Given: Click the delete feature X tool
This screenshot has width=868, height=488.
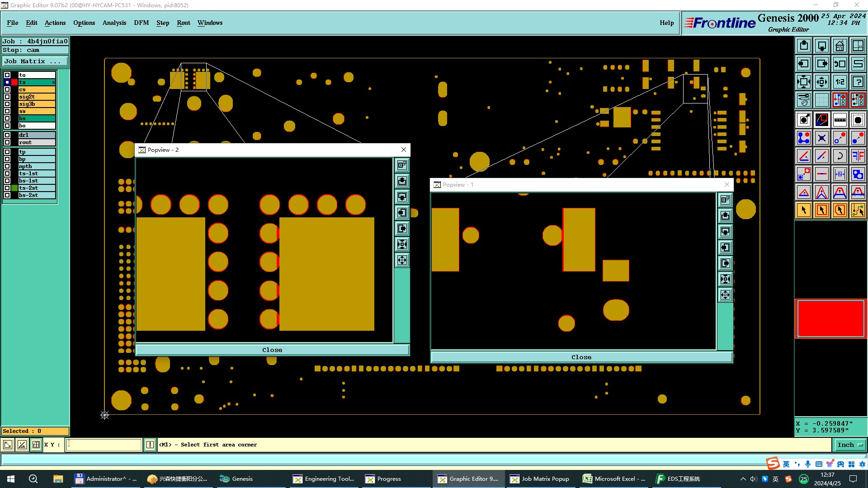Looking at the screenshot, I should 821,138.
